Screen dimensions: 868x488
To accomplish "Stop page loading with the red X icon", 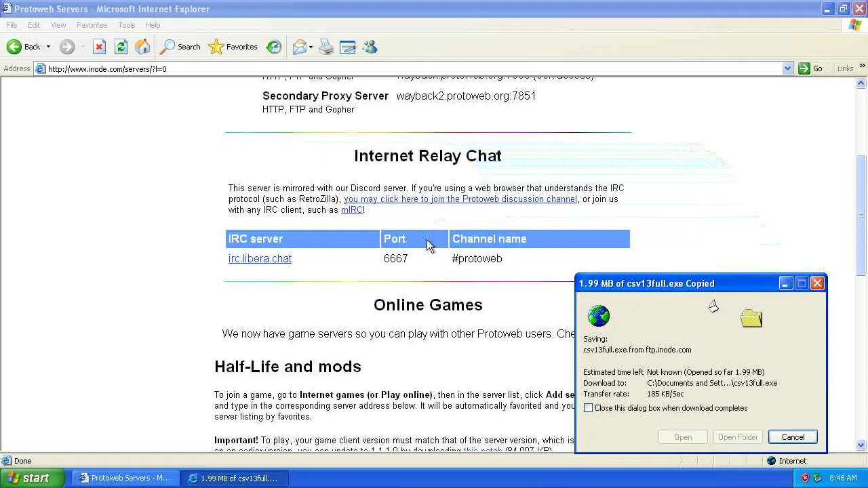I will tap(99, 47).
